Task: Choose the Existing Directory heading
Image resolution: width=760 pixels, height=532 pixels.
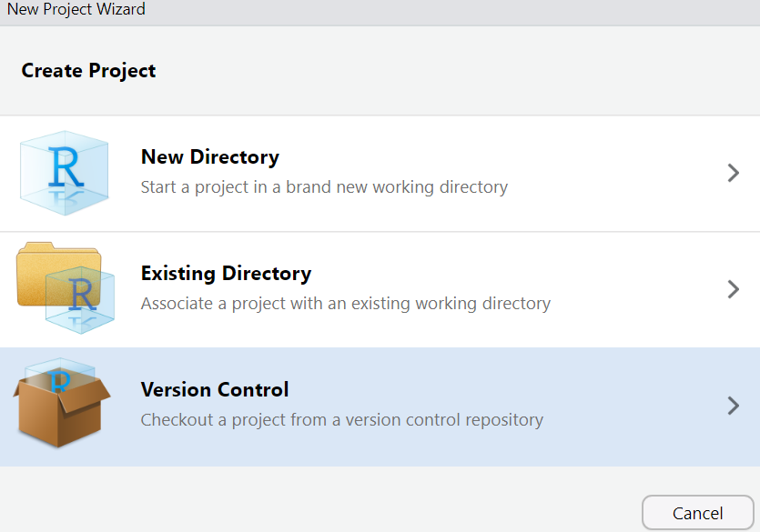Action: (x=226, y=274)
